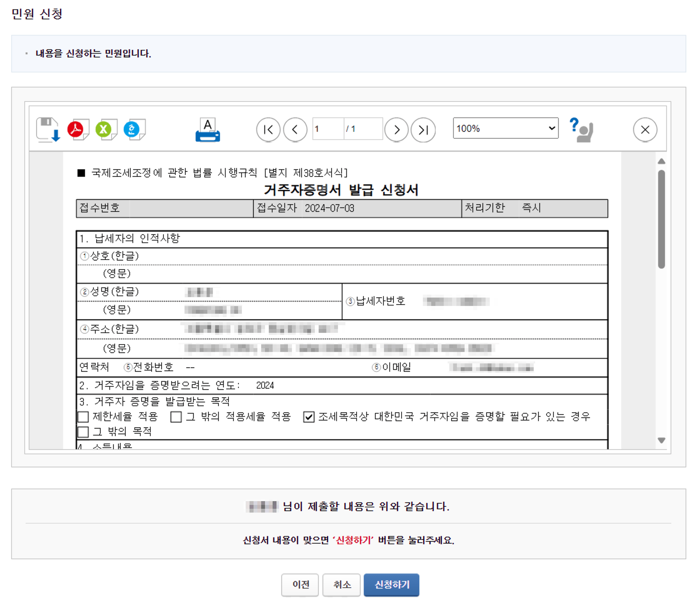Click the ⑥이메일 label
This screenshot has width=695, height=616.
pos(391,367)
